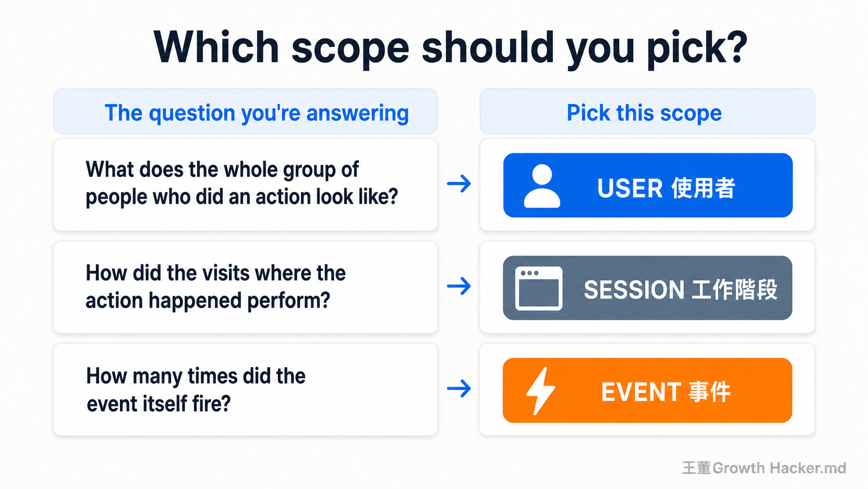Image resolution: width=868 pixels, height=489 pixels.
Task: Click the lightning bolt event icon
Action: 540,391
